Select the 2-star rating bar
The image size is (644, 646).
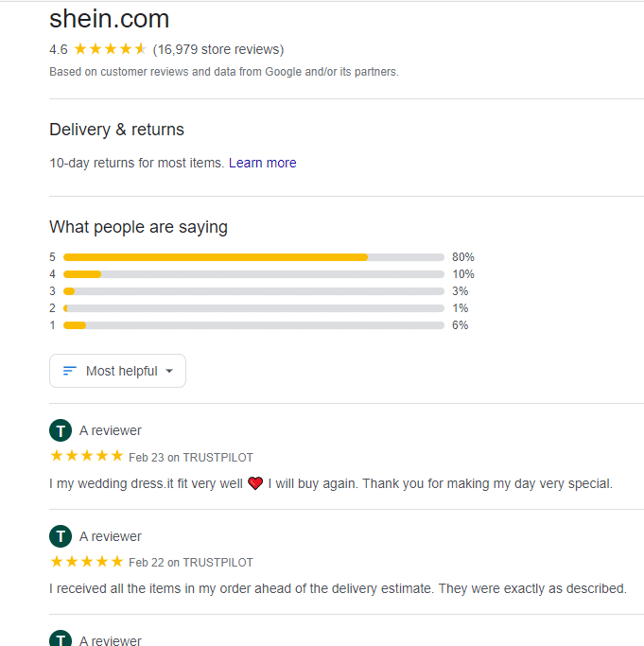click(253, 308)
